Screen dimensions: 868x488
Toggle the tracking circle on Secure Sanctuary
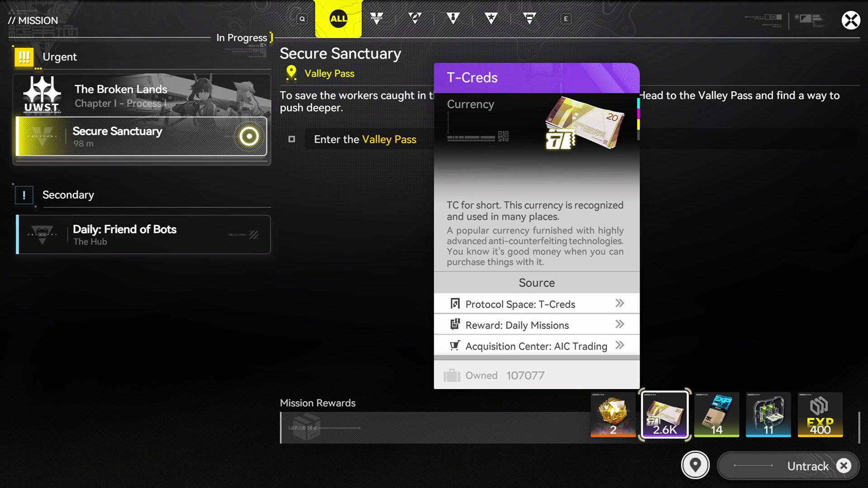[249, 136]
